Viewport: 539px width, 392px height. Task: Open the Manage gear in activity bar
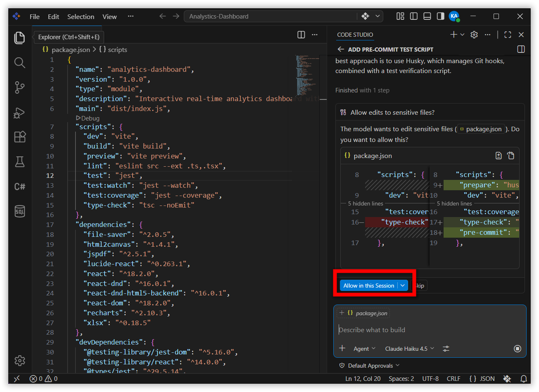(x=19, y=361)
